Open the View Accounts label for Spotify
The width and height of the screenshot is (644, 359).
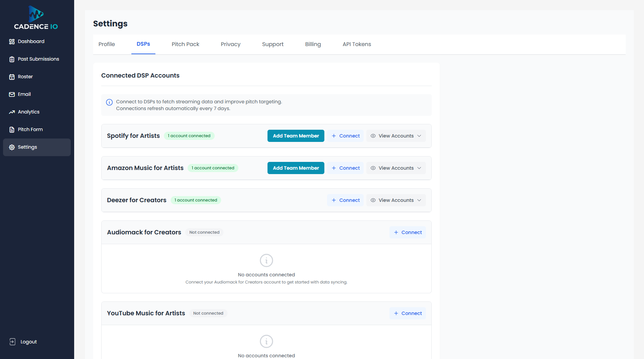[396, 136]
